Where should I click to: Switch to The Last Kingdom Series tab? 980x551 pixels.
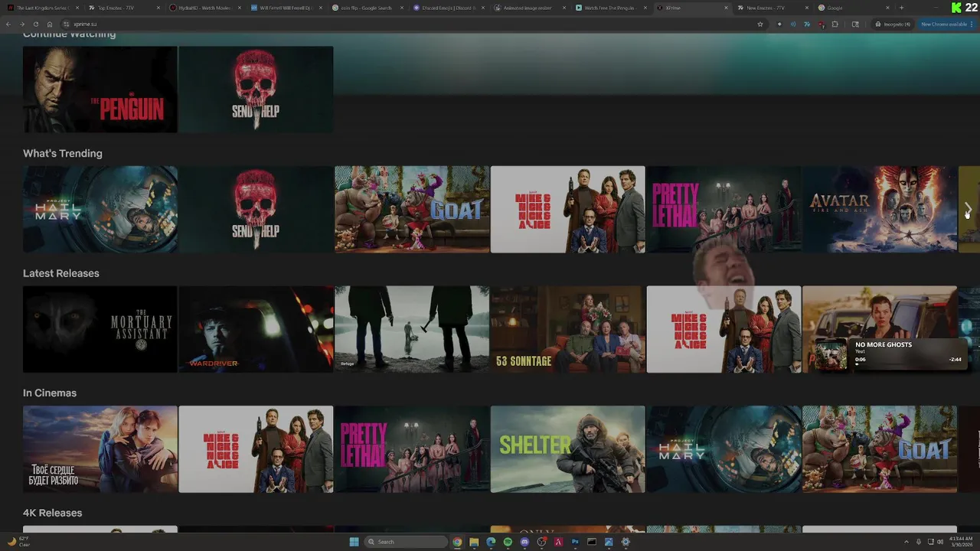coord(42,8)
